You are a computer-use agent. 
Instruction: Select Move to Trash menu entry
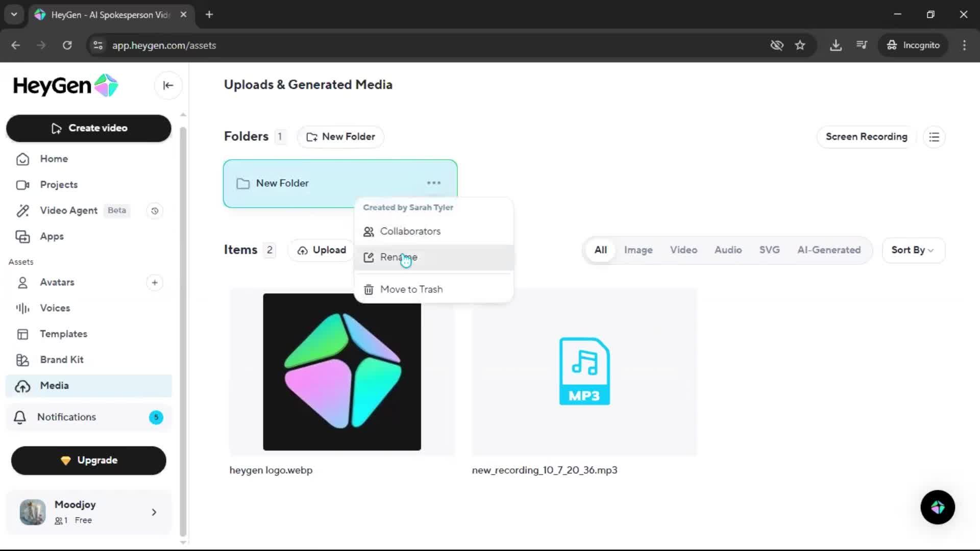tap(411, 289)
